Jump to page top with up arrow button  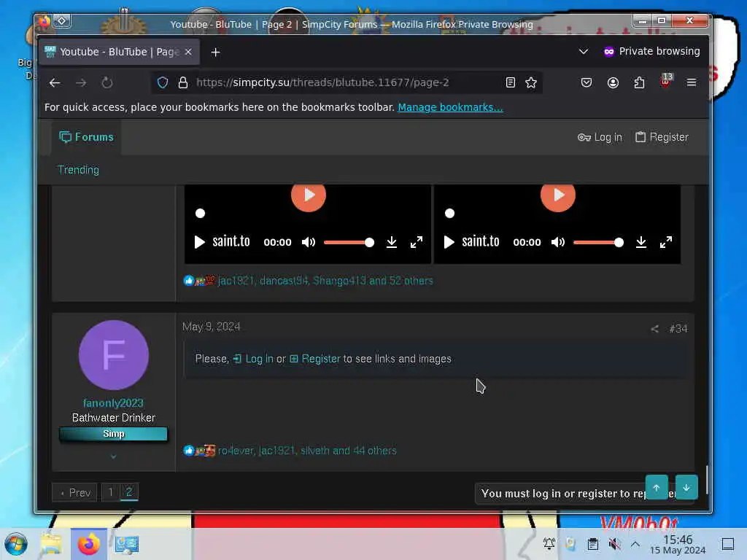point(657,488)
